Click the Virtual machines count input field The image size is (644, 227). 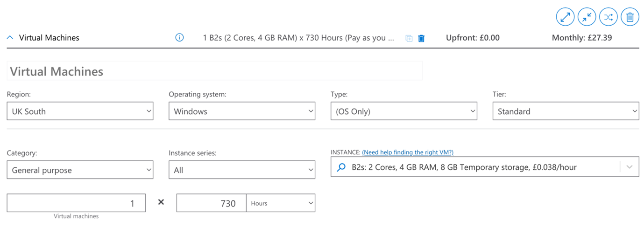click(x=76, y=203)
